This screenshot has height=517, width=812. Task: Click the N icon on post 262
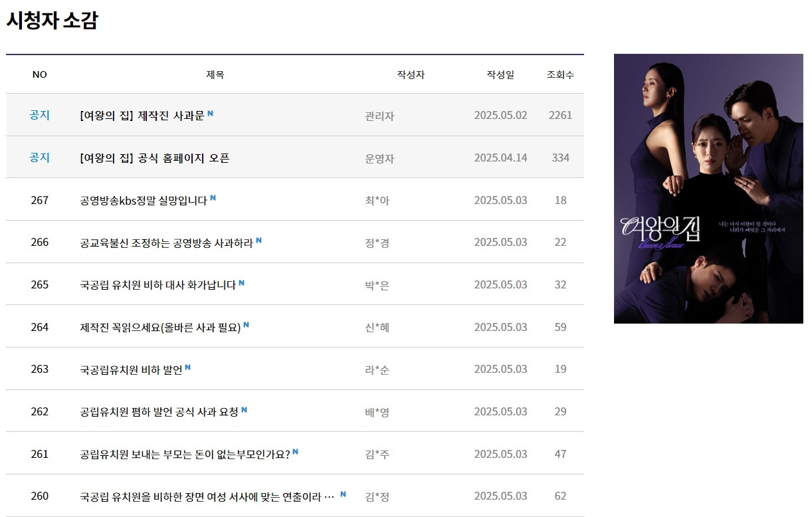245,409
